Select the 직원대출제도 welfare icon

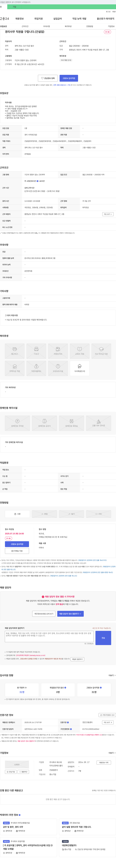coord(36,368)
